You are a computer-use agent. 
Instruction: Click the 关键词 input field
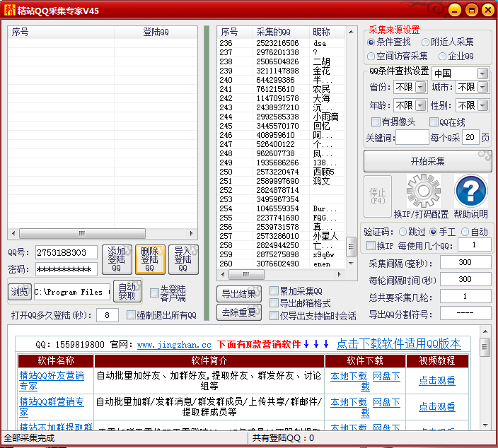412,137
